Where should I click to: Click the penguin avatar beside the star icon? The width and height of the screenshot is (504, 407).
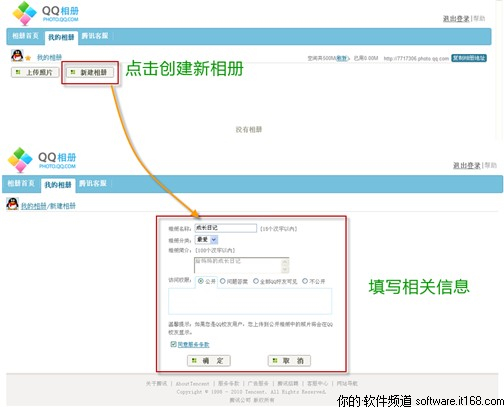click(17, 55)
